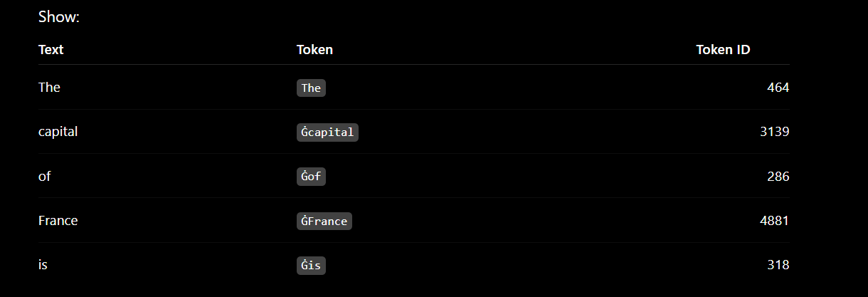The width and height of the screenshot is (868, 297).
Task: Click the word "capital" in Text column
Action: click(58, 132)
